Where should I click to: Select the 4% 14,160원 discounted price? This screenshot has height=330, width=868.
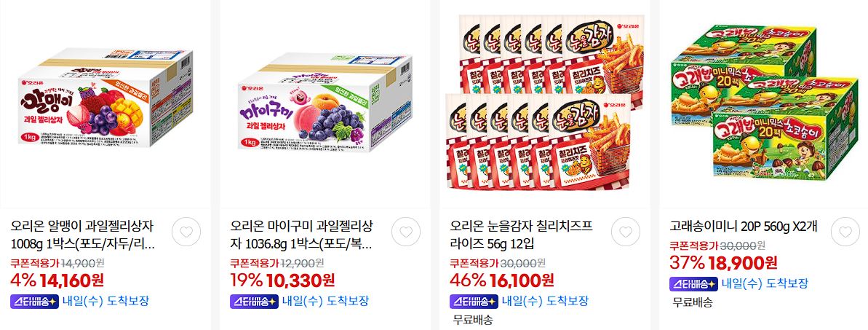pyautogui.click(x=57, y=280)
